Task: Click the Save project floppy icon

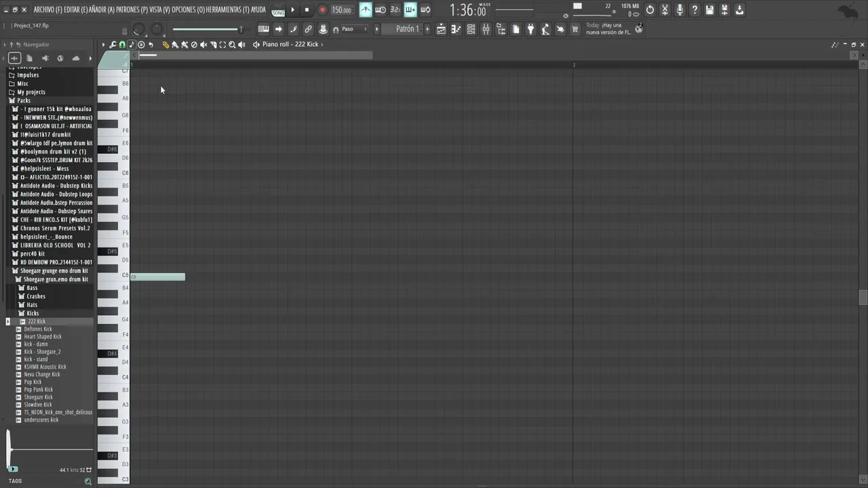Action: tap(709, 10)
